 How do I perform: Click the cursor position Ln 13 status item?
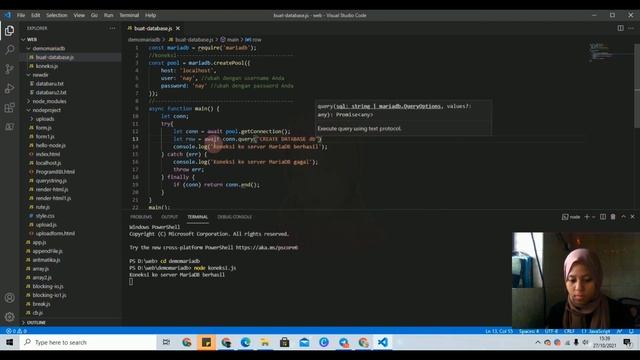(499, 331)
